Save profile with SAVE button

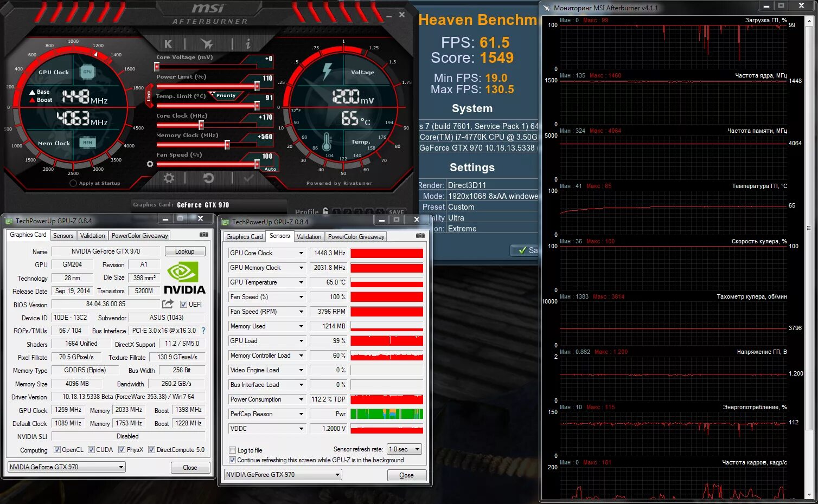click(x=397, y=212)
